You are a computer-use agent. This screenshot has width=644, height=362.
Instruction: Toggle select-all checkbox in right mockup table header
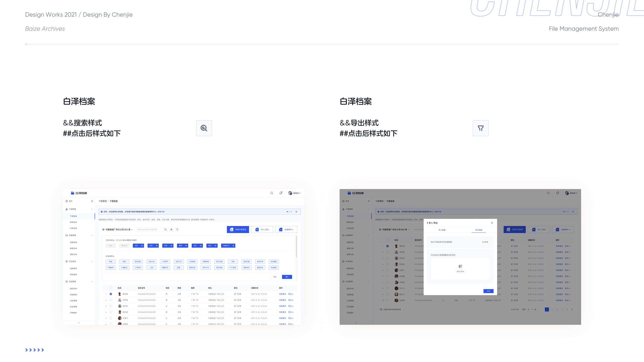[387, 240]
